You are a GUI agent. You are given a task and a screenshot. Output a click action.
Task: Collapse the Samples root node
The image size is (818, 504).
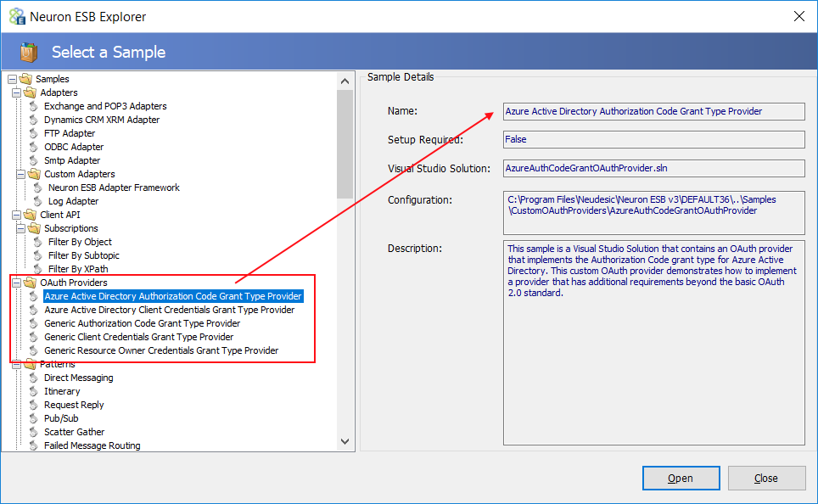[x=13, y=79]
